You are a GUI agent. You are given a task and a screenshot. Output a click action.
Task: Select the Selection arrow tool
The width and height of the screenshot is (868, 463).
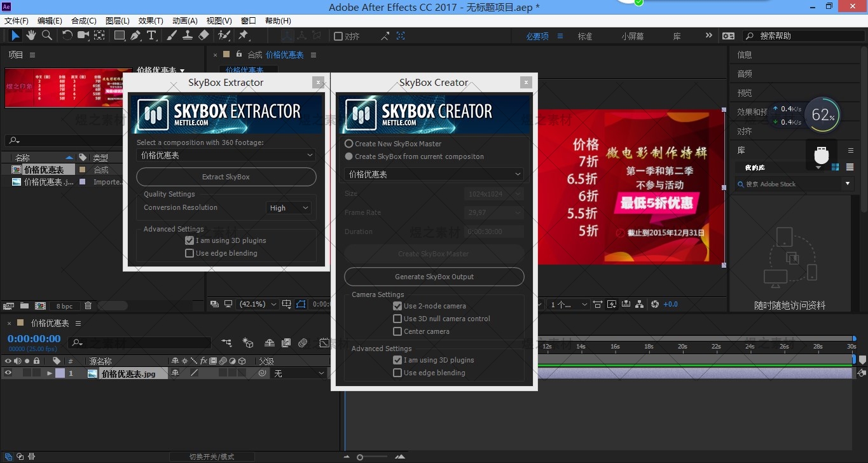15,36
